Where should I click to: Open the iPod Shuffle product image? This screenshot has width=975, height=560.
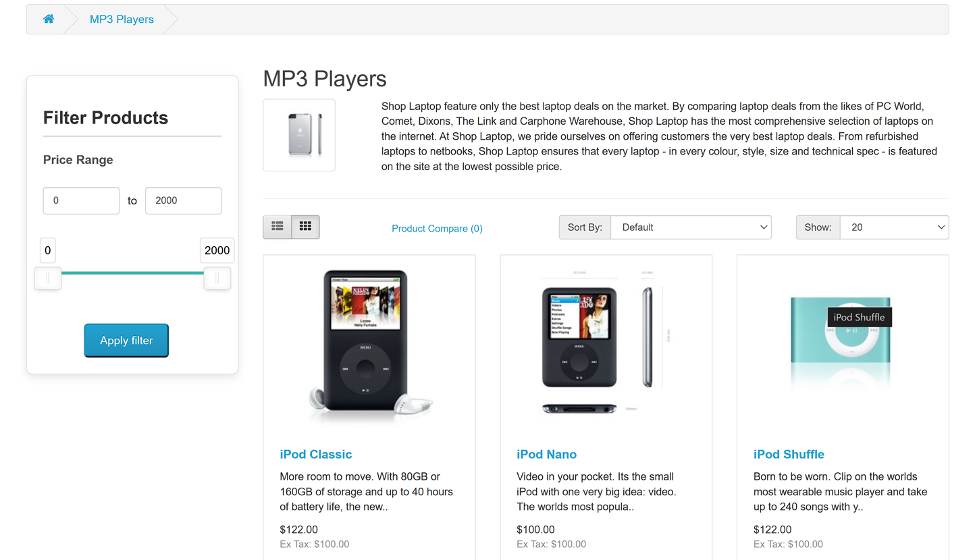pos(842,345)
